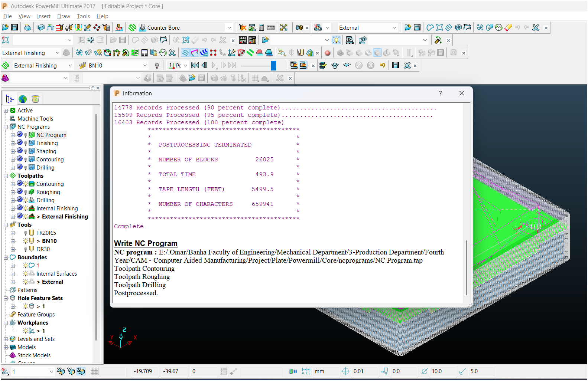Image resolution: width=588 pixels, height=381 pixels.
Task: Click the Toolpath Strategies icon beside Counter Bore
Action: 132,27
